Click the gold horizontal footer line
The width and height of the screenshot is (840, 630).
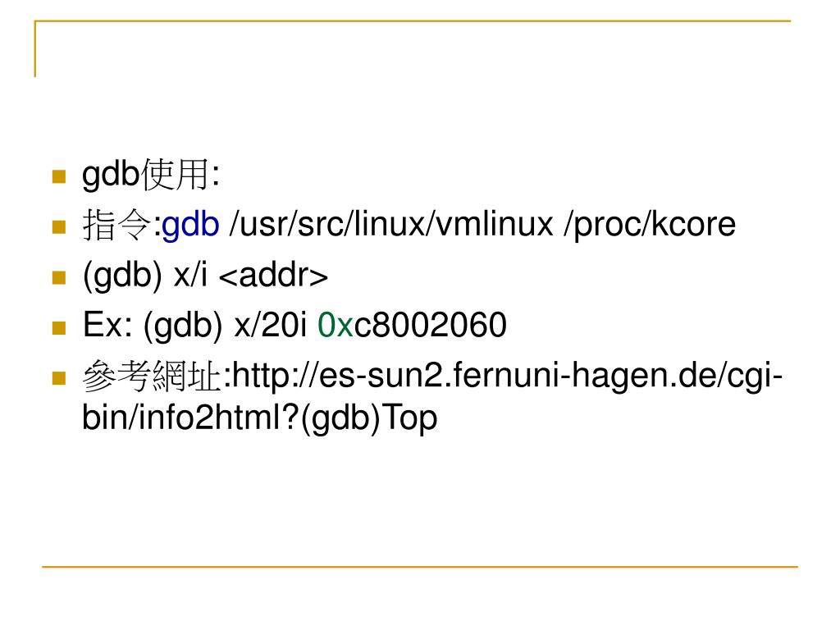click(420, 566)
